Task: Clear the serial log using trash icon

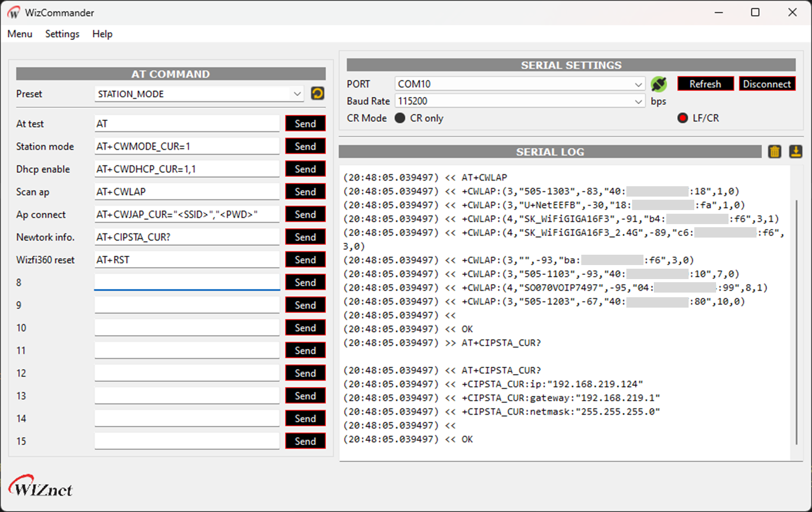Action: pos(775,151)
